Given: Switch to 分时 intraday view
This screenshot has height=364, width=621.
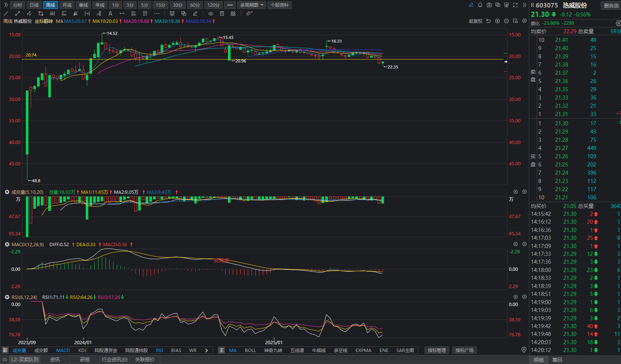Looking at the screenshot, I should pyautogui.click(x=18, y=5).
